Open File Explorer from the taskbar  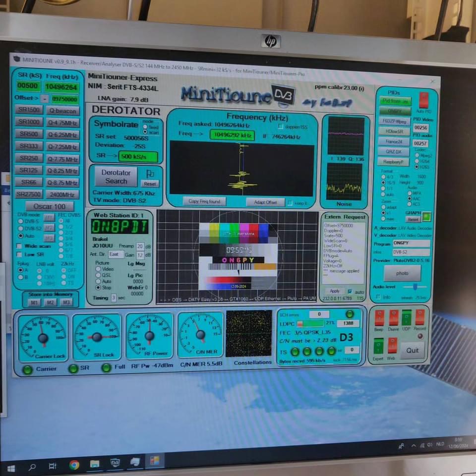(x=95, y=464)
